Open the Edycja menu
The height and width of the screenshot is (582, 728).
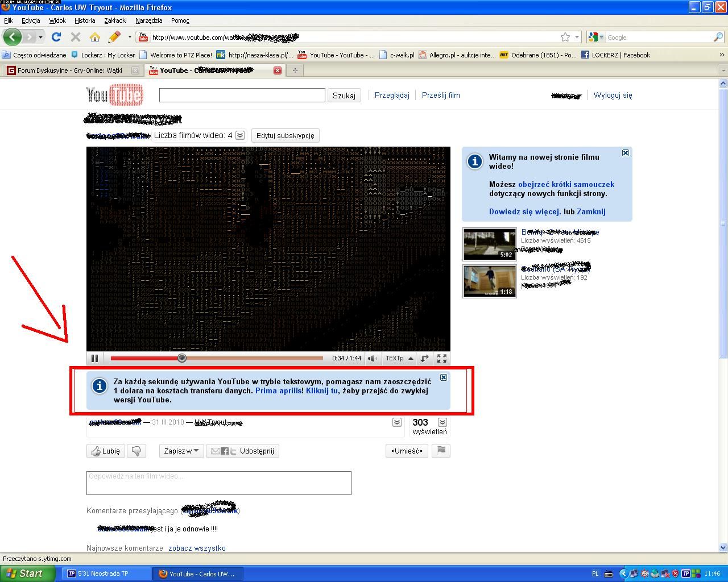tap(31, 20)
